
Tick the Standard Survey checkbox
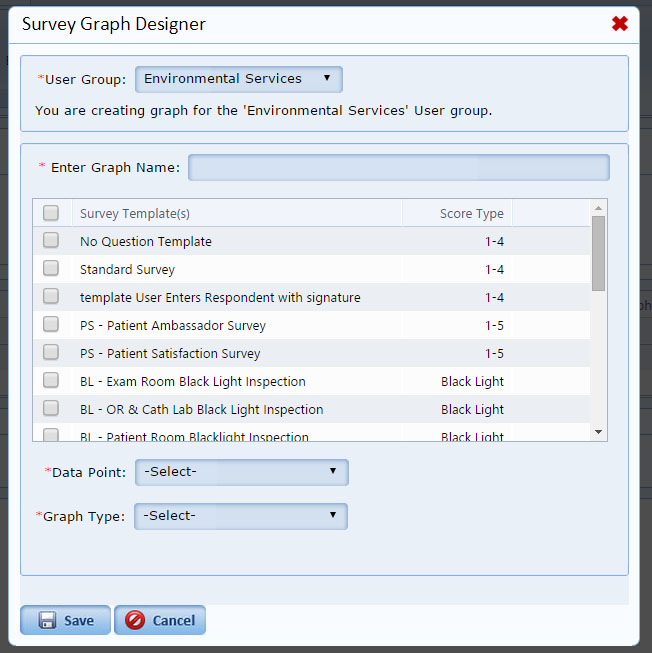point(51,269)
